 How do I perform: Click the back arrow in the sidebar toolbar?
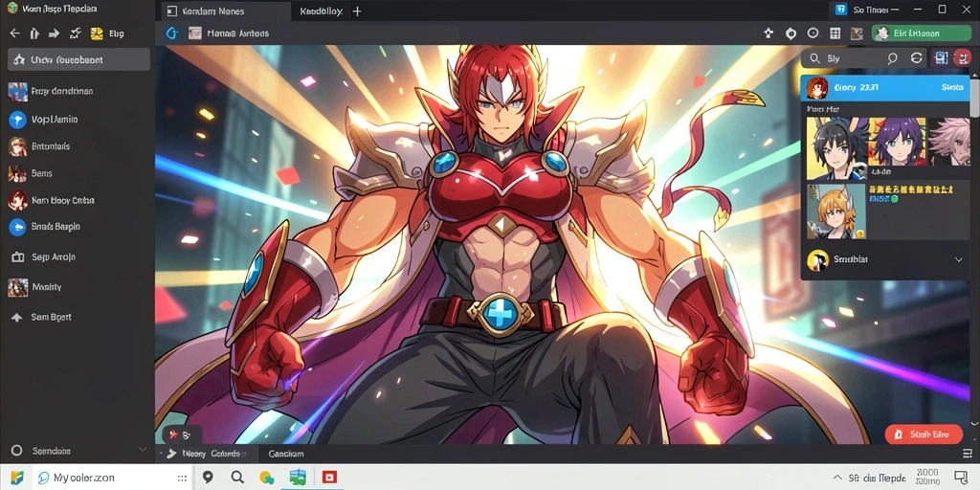14,33
